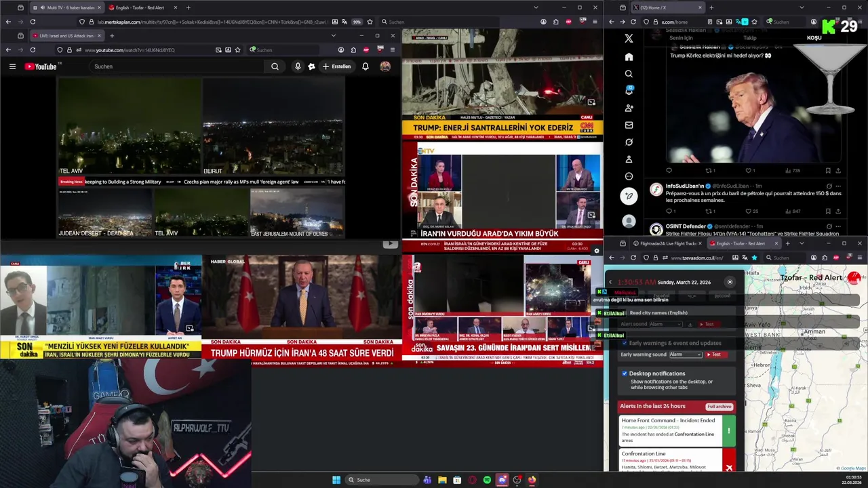Open X follow people icon
This screenshot has width=868, height=488.
click(x=629, y=108)
